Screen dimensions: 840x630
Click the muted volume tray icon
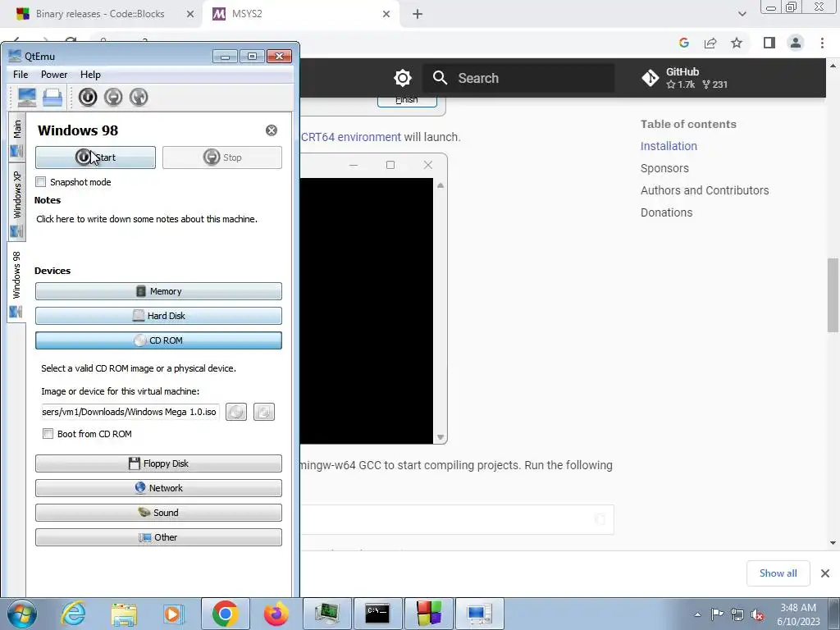coord(757,614)
